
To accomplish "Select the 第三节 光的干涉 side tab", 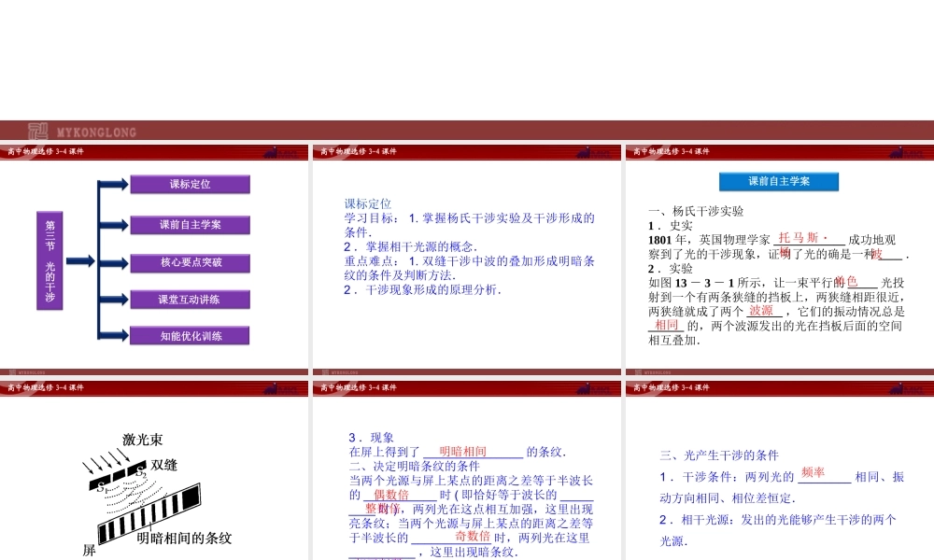I will click(49, 261).
